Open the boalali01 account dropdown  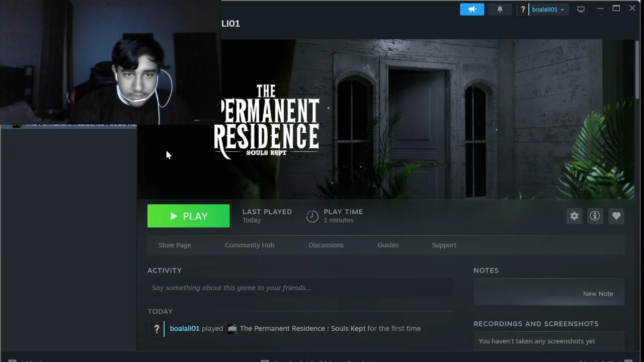(x=548, y=10)
